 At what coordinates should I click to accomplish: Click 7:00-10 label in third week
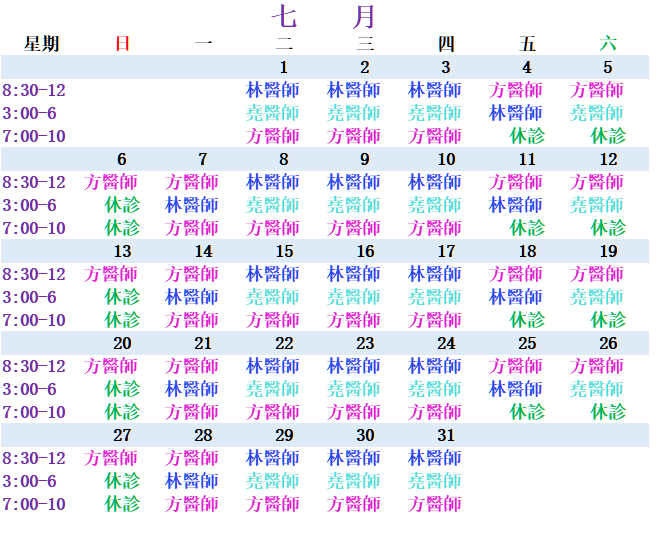coord(34,321)
